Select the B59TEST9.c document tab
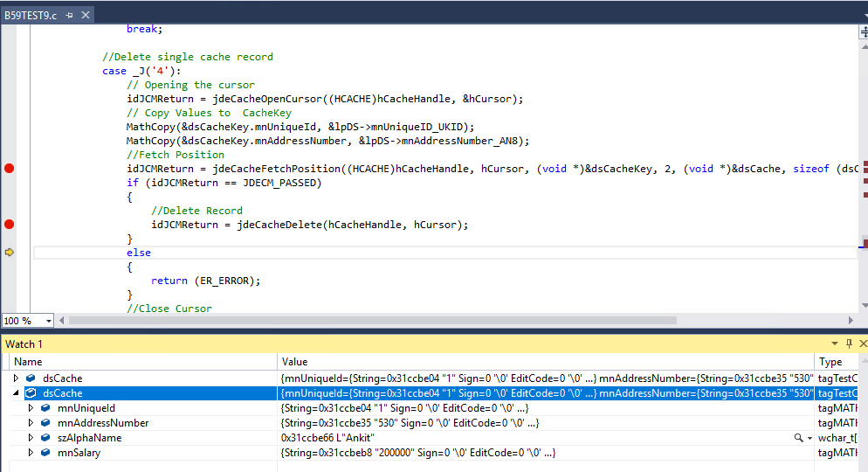Viewport: 868px width, 472px height. (31, 16)
